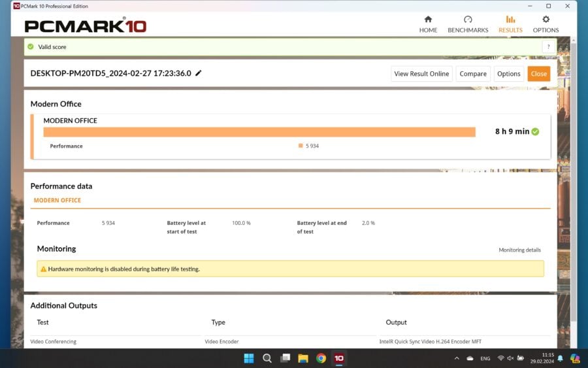The height and width of the screenshot is (368, 588).
Task: Click the battery tray icon
Action: pos(521,358)
